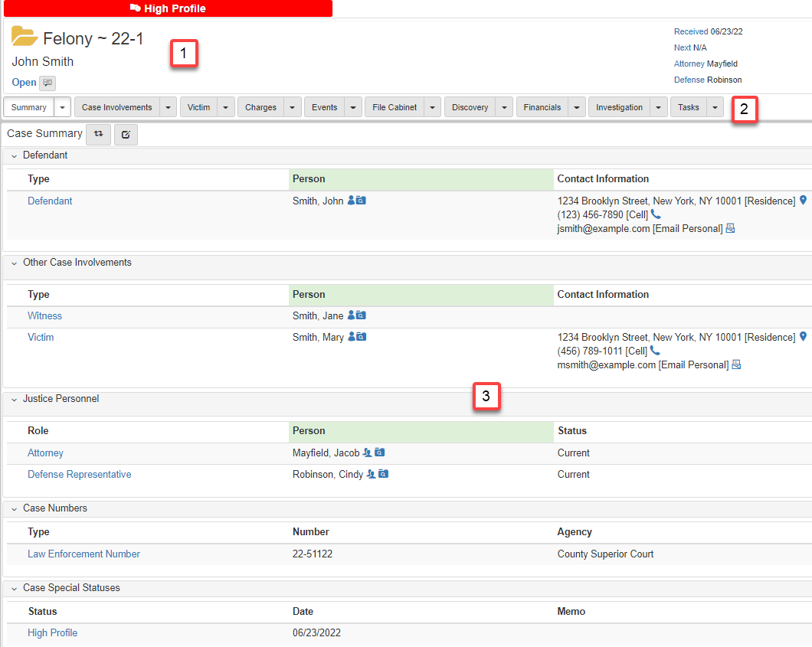This screenshot has height=647, width=812.
Task: Open the dropdown arrow next to Charges tab
Action: tap(293, 107)
